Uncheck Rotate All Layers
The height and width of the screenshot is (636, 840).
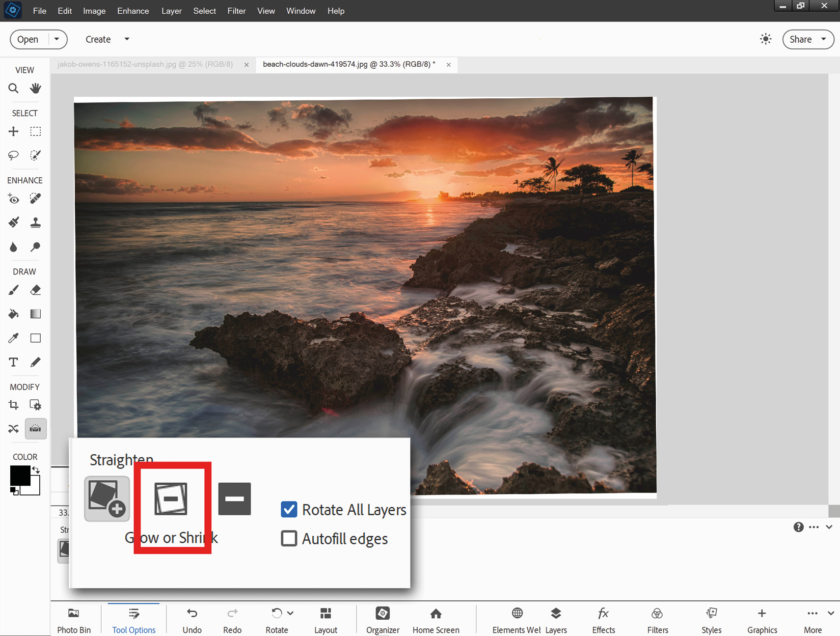[289, 509]
